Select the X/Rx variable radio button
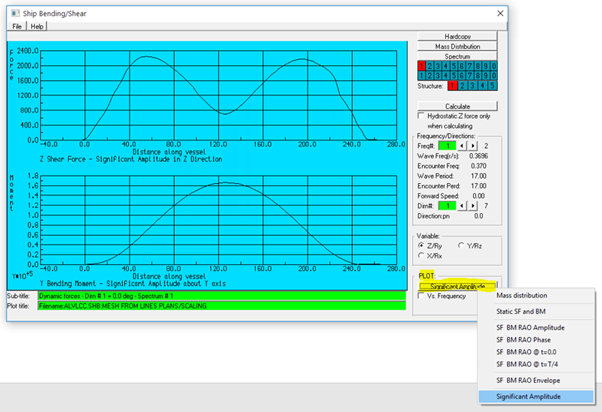Screen dimensions: 602x412 pyautogui.click(x=420, y=255)
